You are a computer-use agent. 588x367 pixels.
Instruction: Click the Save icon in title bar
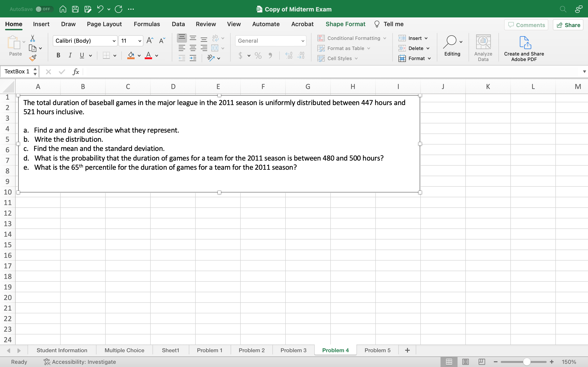[75, 9]
